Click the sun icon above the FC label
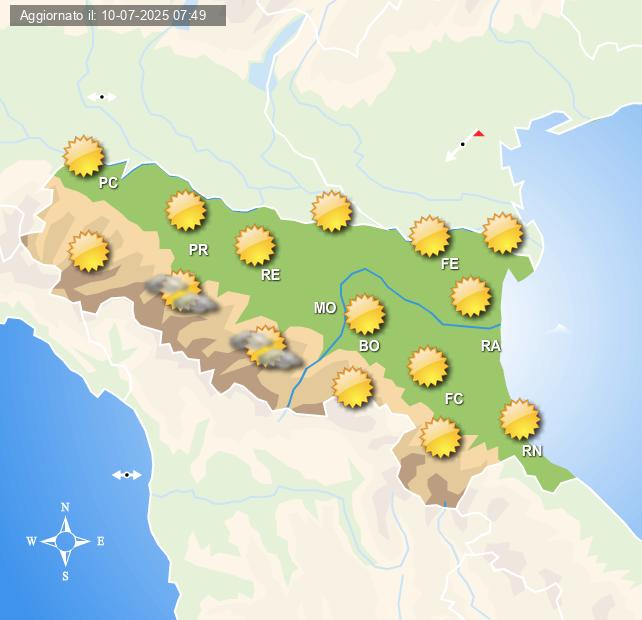642x620 pixels. (428, 367)
